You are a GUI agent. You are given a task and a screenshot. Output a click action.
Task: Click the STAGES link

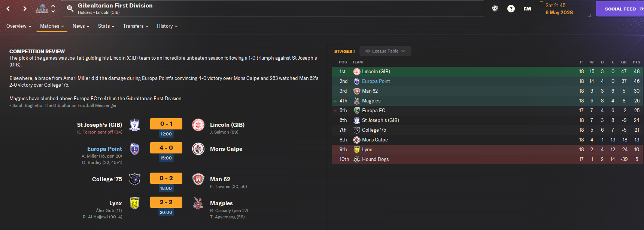point(344,51)
